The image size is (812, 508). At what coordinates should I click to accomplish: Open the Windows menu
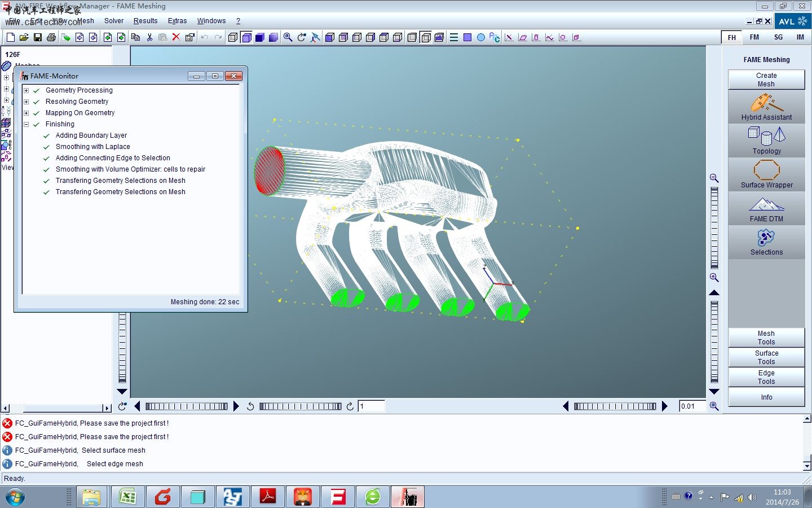[x=211, y=21]
